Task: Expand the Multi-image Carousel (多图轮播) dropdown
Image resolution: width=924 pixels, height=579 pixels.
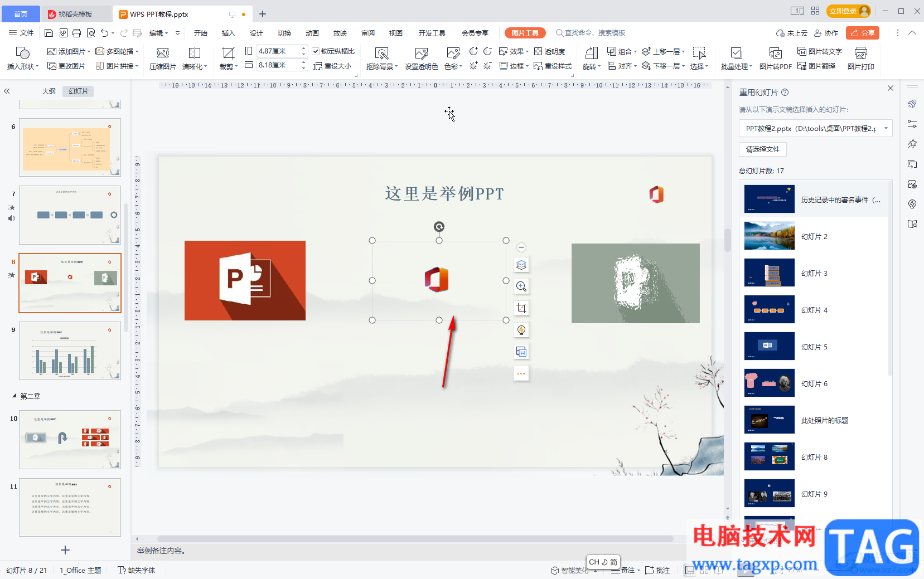Action: point(137,51)
